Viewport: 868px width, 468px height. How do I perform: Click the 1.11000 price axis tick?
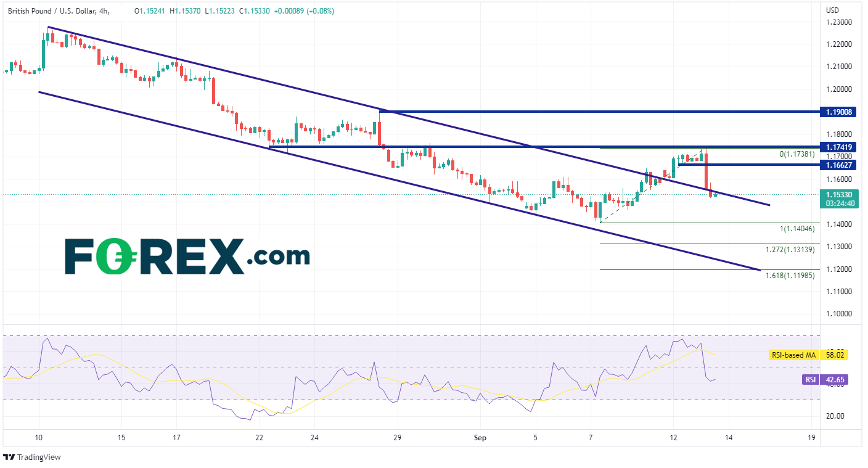(x=839, y=291)
